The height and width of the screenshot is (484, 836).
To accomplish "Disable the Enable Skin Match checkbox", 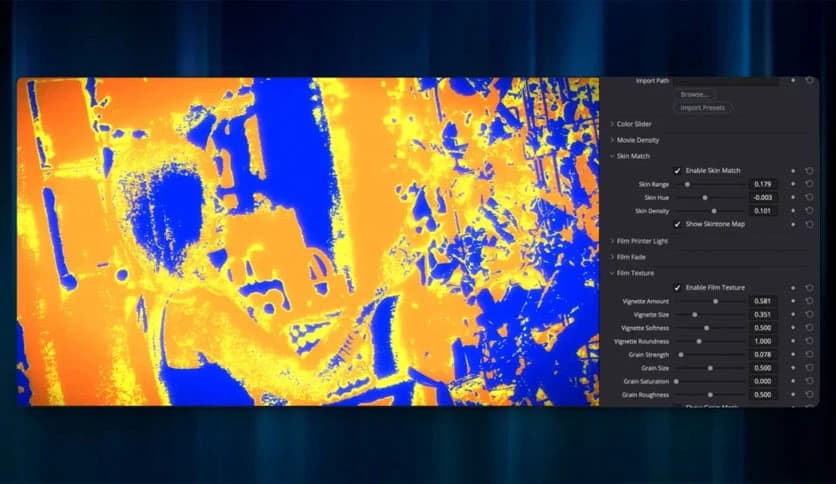I will point(677,171).
